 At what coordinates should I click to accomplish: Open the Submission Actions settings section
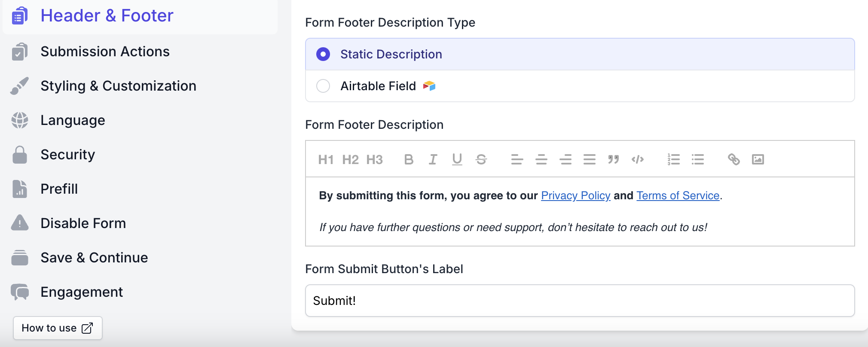(105, 52)
